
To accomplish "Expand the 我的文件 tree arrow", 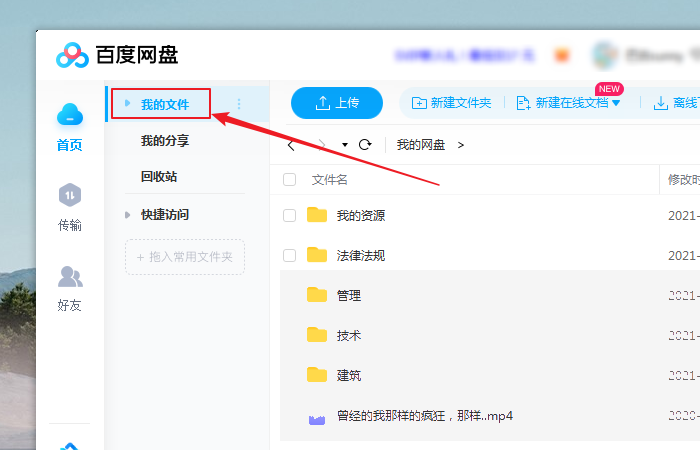I will pos(127,103).
